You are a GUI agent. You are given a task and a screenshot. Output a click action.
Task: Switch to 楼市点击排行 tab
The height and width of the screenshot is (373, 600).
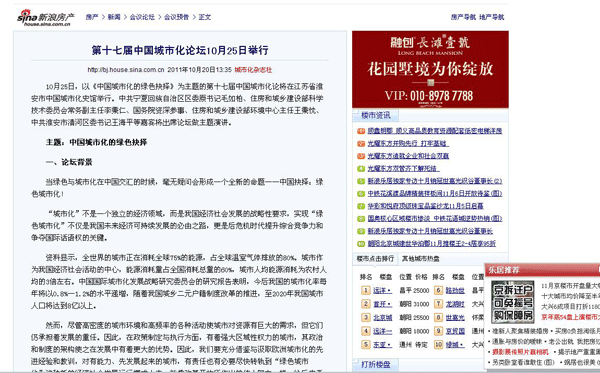tap(375, 259)
